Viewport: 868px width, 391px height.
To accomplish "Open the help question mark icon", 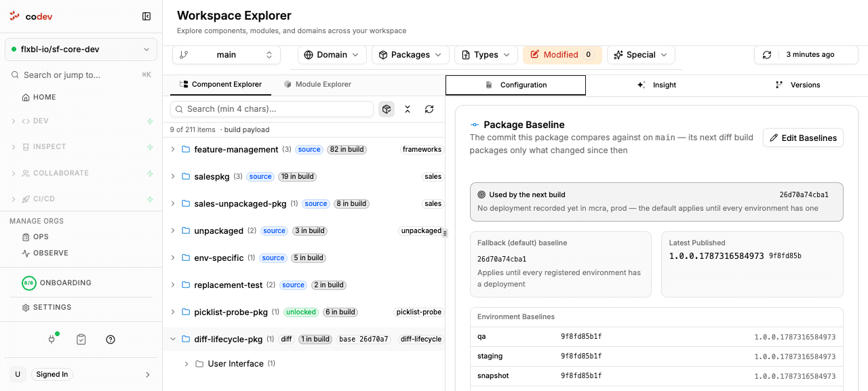I will pos(111,339).
